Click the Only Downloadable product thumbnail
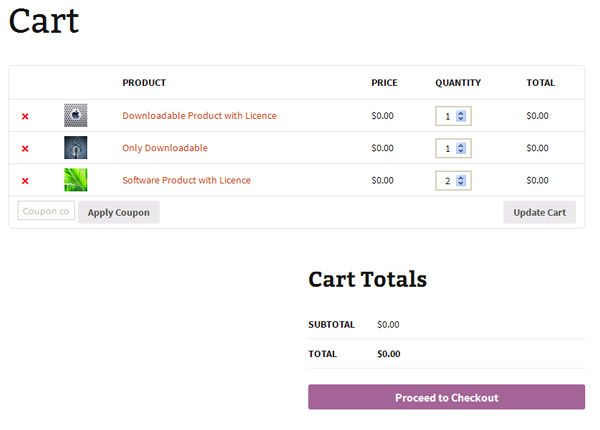The image size is (600, 430). [76, 148]
